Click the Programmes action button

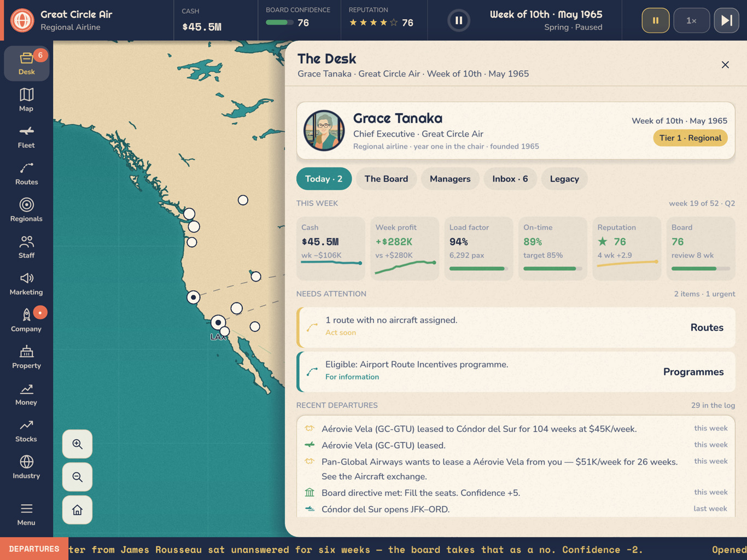(693, 372)
